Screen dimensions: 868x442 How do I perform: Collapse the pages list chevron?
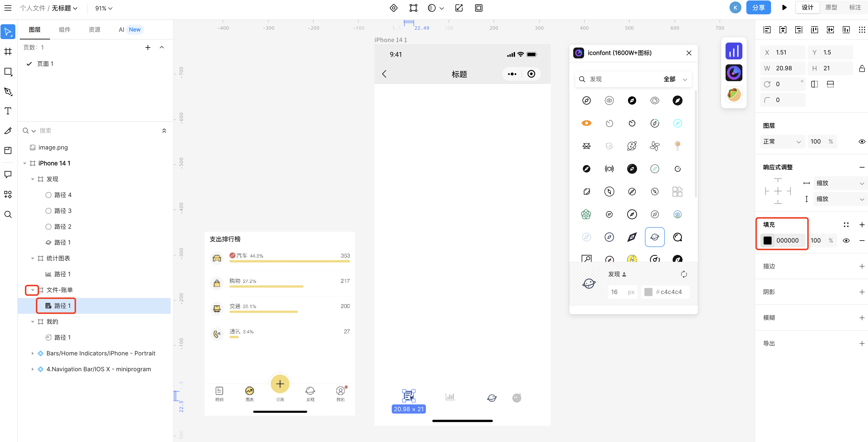(x=162, y=48)
